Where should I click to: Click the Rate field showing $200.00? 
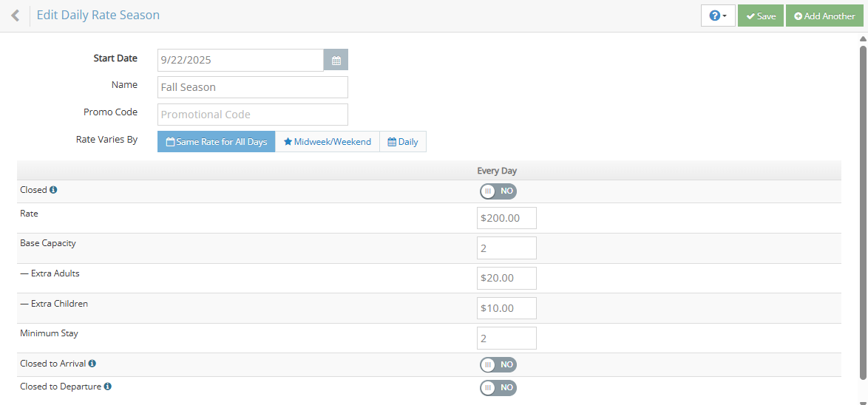[506, 218]
